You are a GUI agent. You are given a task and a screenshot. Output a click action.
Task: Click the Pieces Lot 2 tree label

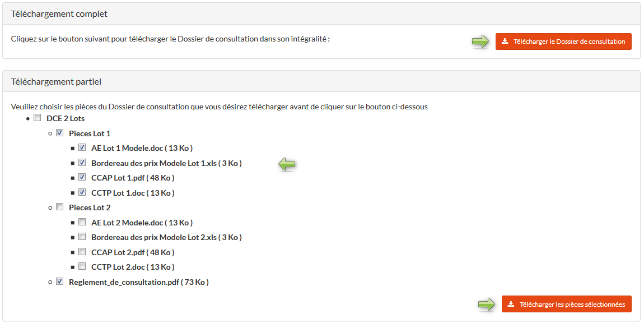click(90, 207)
